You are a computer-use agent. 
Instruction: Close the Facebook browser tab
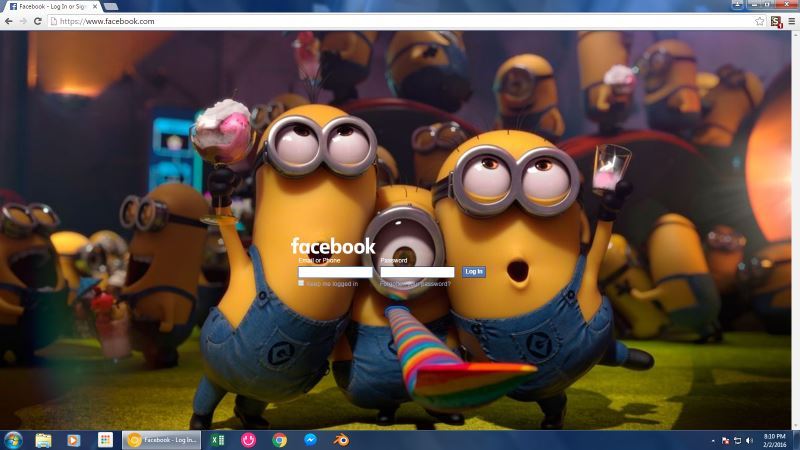coord(95,7)
